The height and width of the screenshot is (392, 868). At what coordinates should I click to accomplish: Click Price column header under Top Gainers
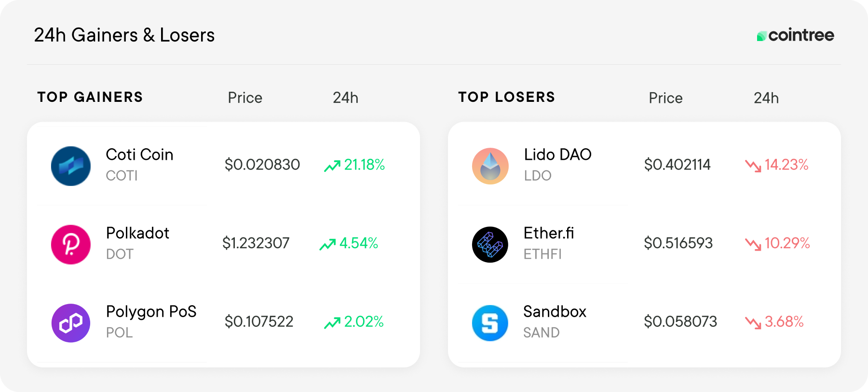[245, 98]
